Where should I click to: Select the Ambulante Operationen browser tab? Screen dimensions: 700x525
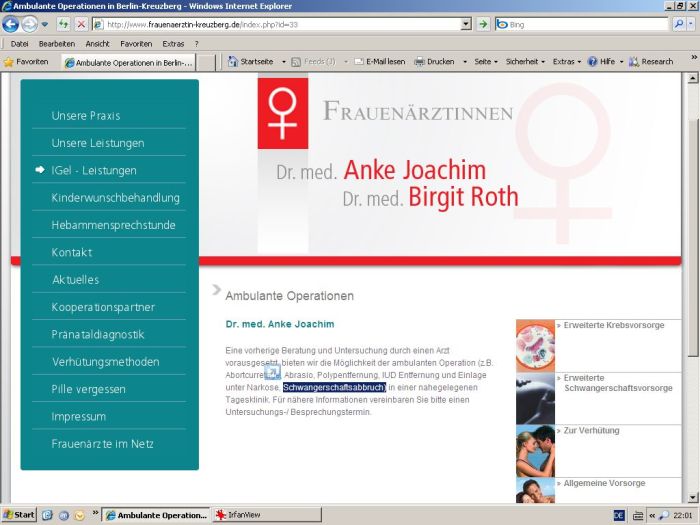[x=129, y=62]
